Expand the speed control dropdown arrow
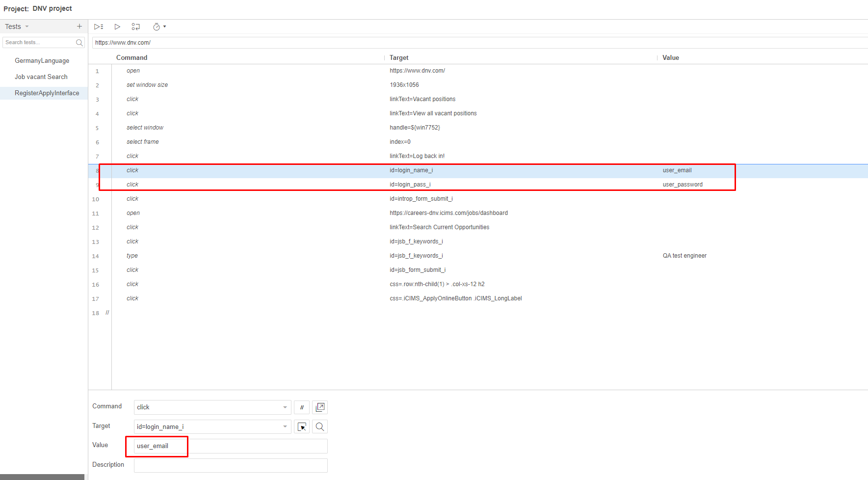 pos(165,27)
